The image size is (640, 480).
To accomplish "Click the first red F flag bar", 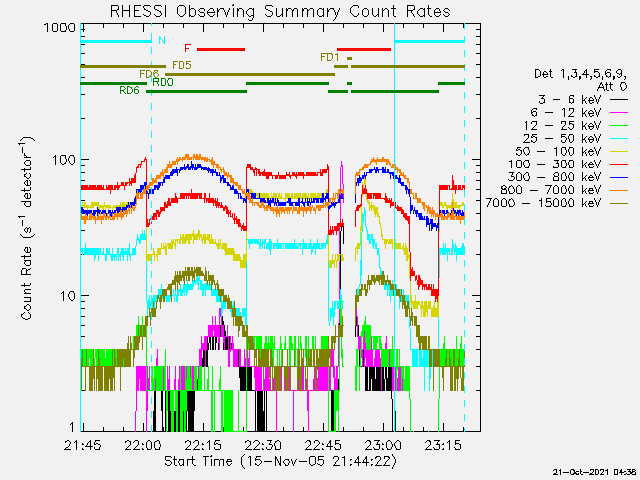I will click(x=221, y=49).
